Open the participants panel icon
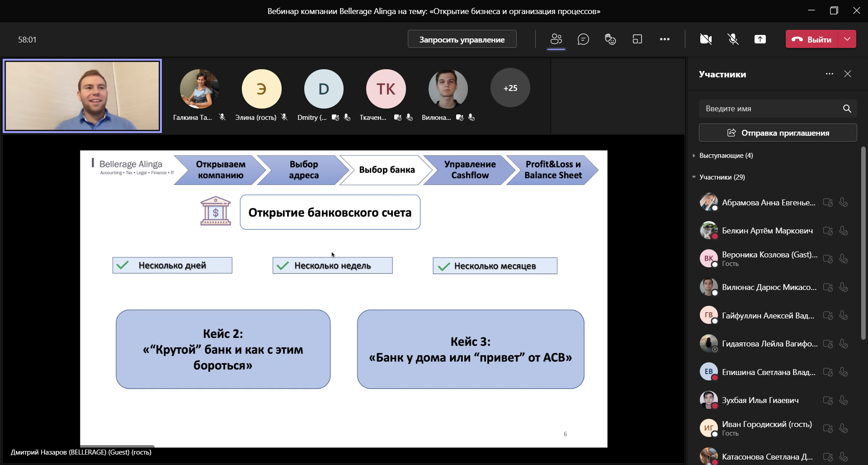 click(x=556, y=39)
